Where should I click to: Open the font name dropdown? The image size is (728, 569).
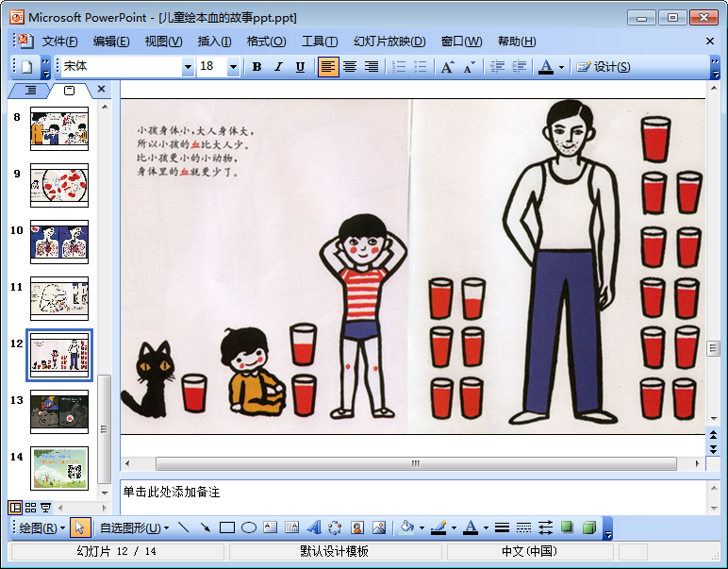coord(188,67)
